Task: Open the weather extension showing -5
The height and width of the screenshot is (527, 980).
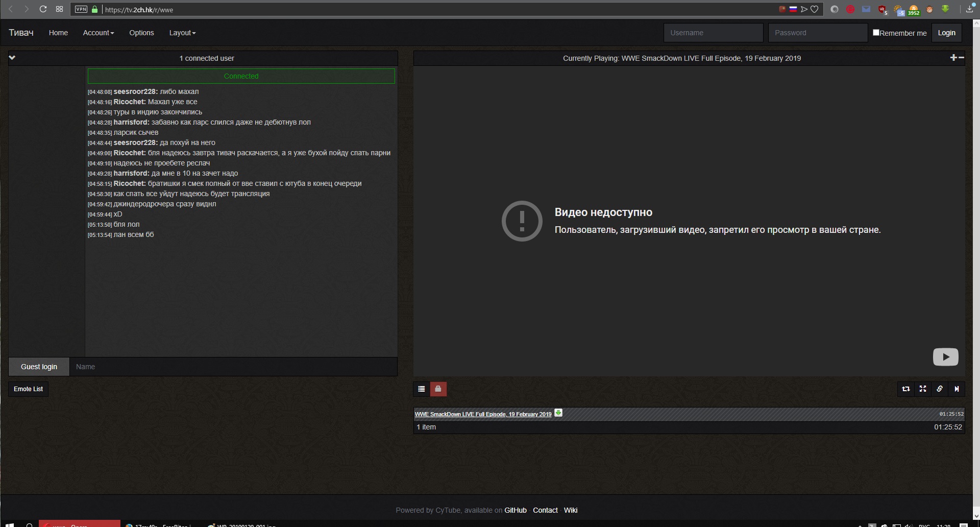Action: pyautogui.click(x=898, y=10)
